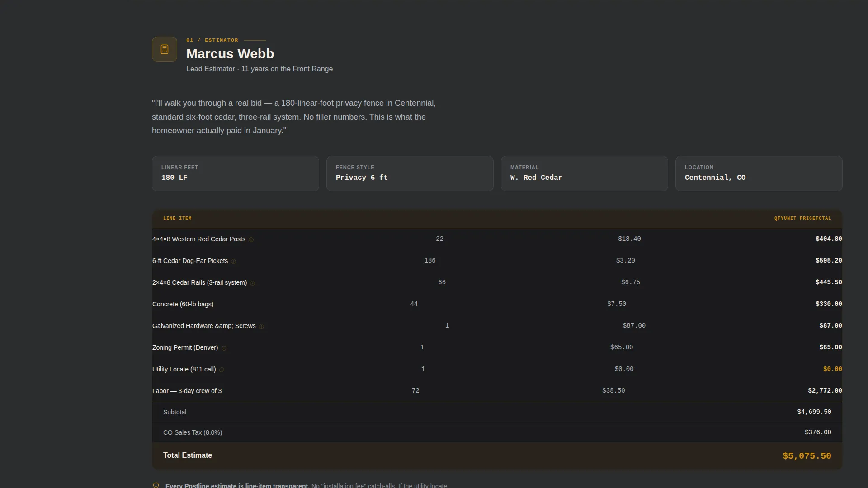Click the Marcus Webb name heading
868x488 pixels.
pyautogui.click(x=230, y=54)
